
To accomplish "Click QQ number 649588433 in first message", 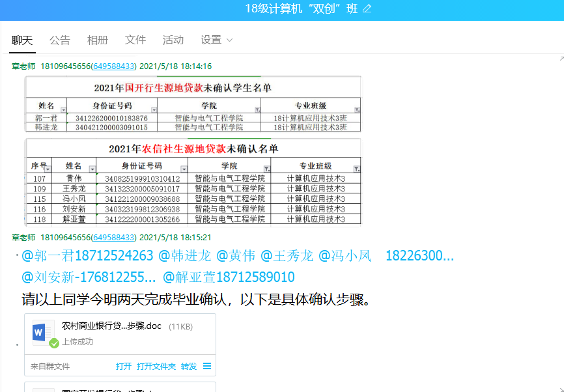I will [x=114, y=66].
